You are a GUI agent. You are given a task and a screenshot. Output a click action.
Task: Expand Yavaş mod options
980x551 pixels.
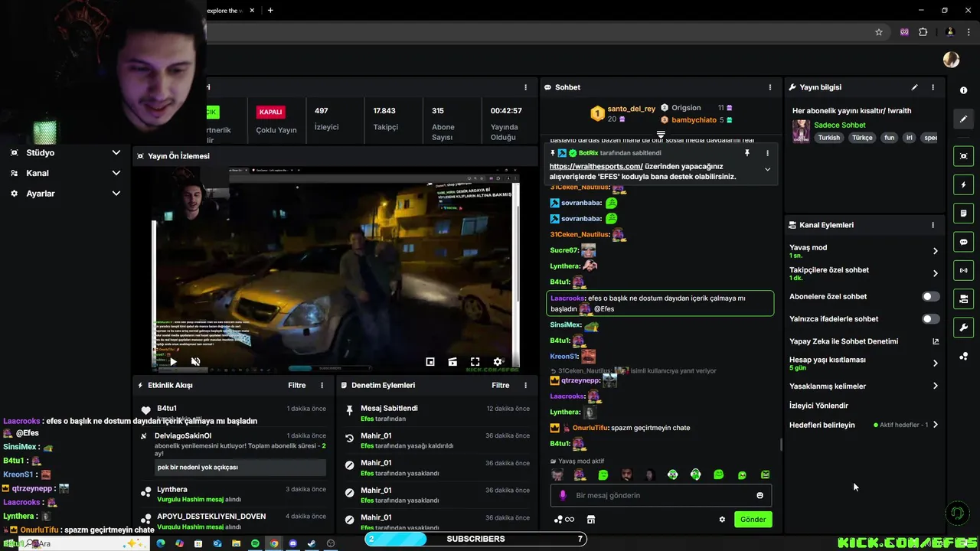click(x=935, y=251)
